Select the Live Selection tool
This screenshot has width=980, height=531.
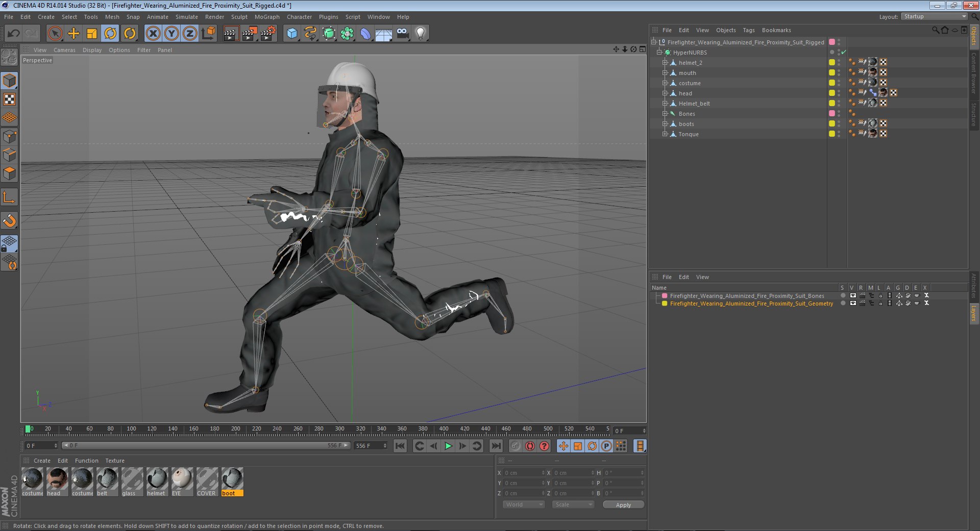click(55, 34)
